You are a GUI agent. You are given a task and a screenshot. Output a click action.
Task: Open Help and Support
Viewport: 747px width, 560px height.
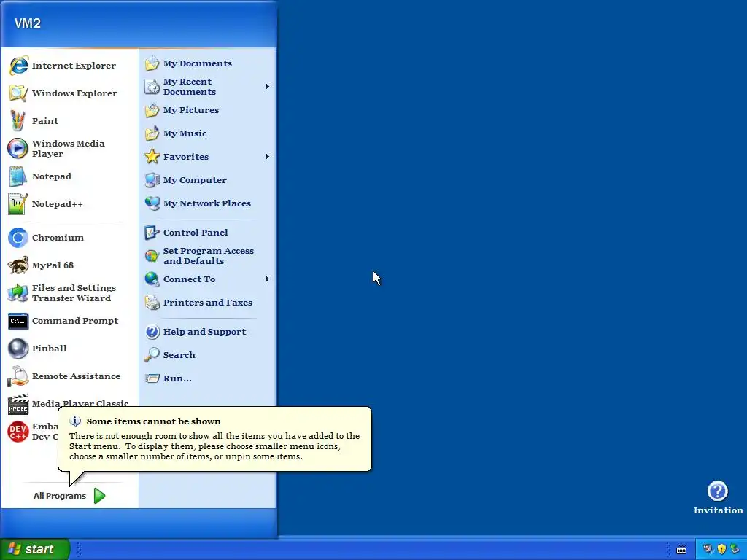208,332
